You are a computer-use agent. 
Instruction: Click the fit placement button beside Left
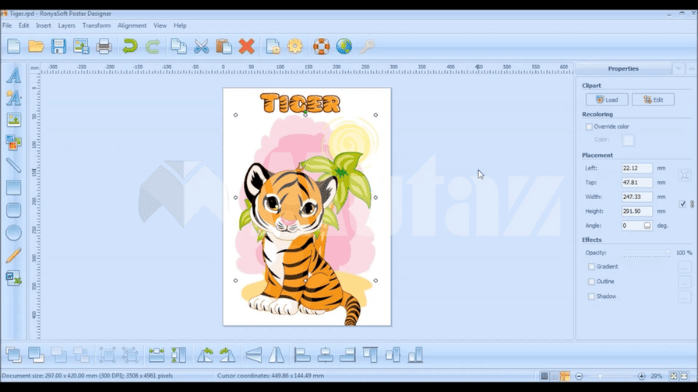coord(685,175)
